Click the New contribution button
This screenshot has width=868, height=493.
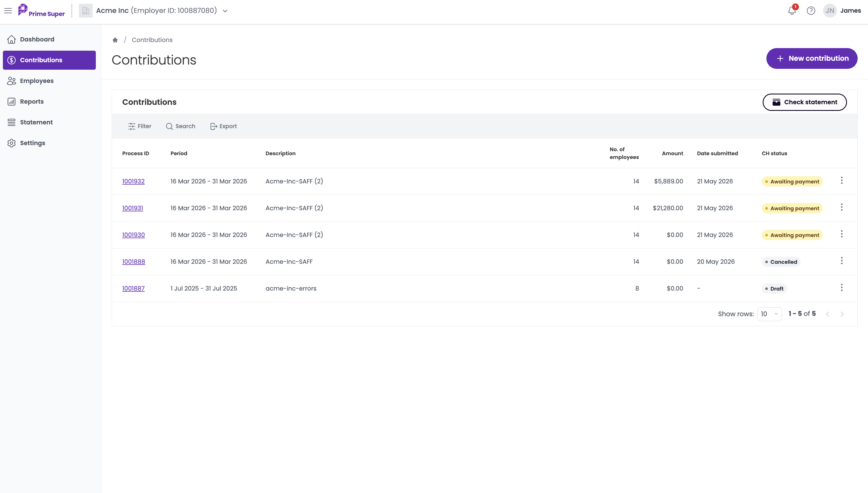pos(812,58)
